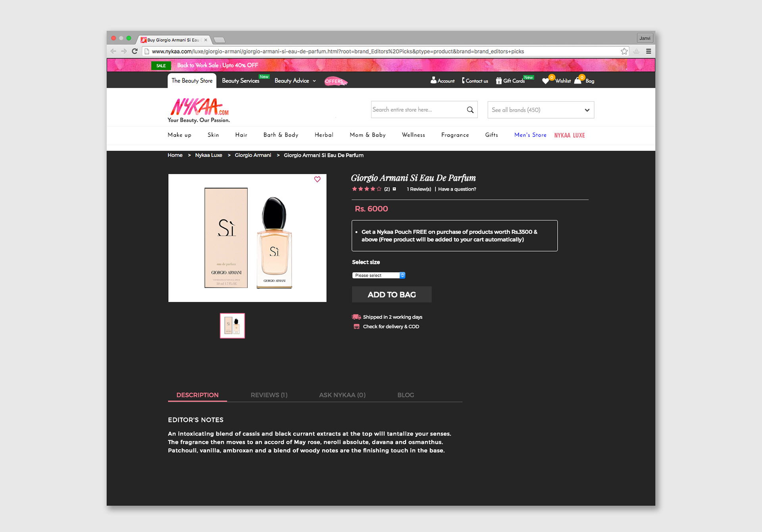Image resolution: width=762 pixels, height=532 pixels.
Task: Open the Please select size dropdown
Action: [x=379, y=275]
